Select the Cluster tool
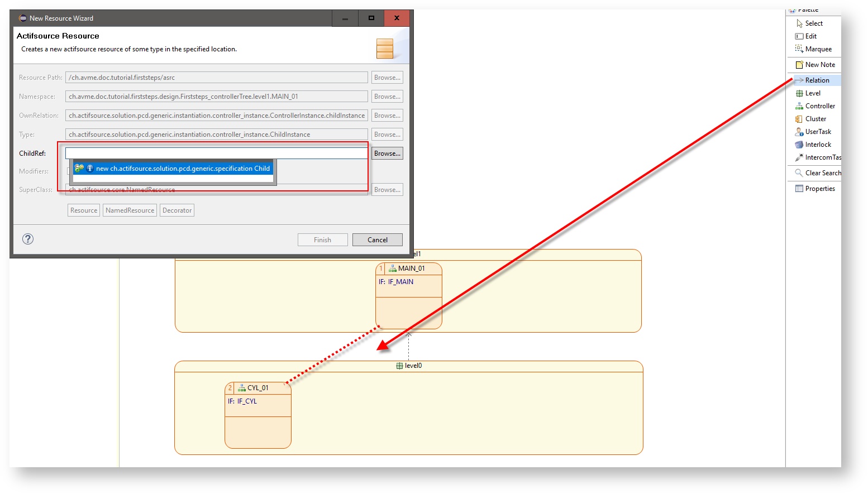The height and width of the screenshot is (494, 868). coord(815,119)
